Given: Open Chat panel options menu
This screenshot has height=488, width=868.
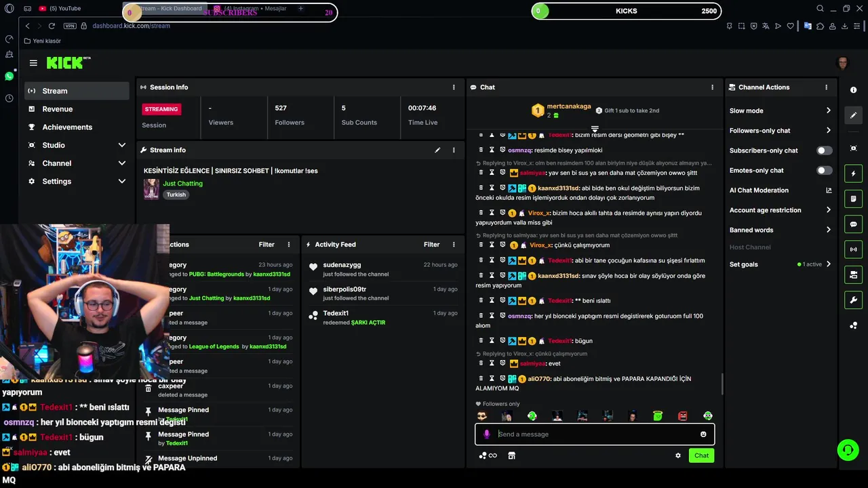Looking at the screenshot, I should [712, 87].
